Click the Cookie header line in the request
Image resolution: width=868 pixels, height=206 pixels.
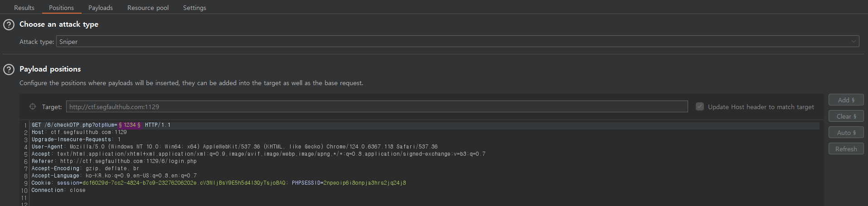(218, 183)
